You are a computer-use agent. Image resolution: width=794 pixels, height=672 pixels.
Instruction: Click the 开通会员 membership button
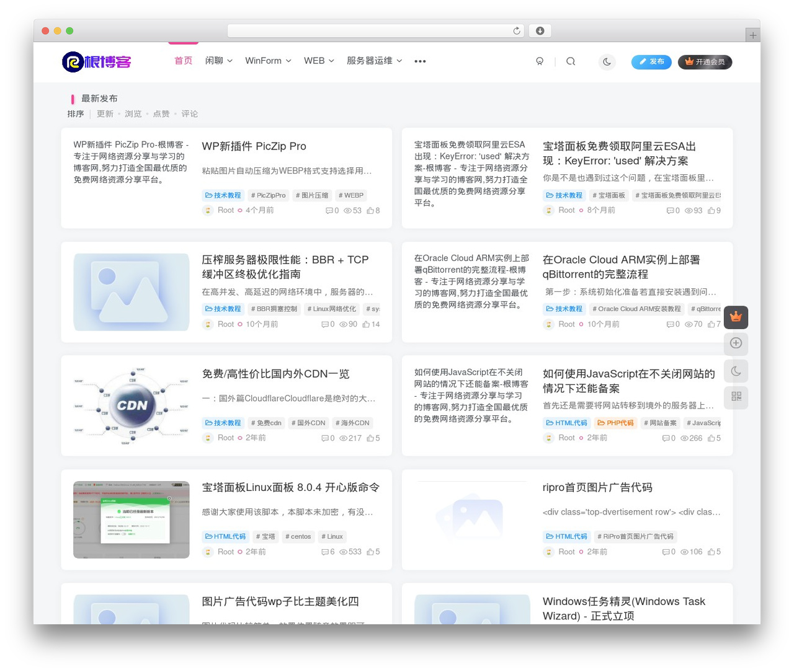point(705,62)
